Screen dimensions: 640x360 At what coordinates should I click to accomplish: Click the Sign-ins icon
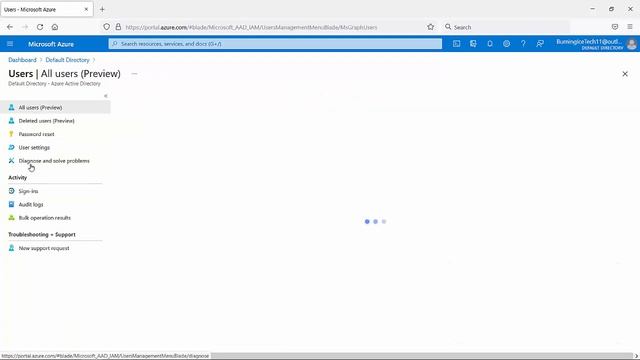pos(11,191)
